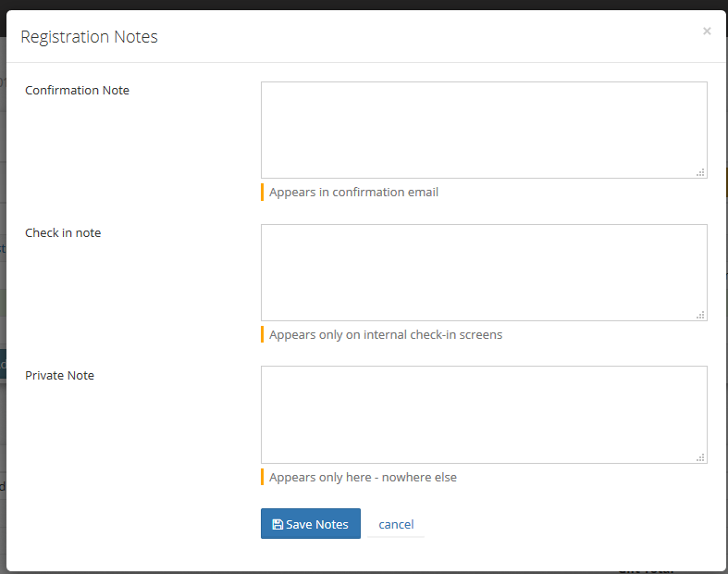Click the Private Note label
This screenshot has height=574, width=728.
59,376
